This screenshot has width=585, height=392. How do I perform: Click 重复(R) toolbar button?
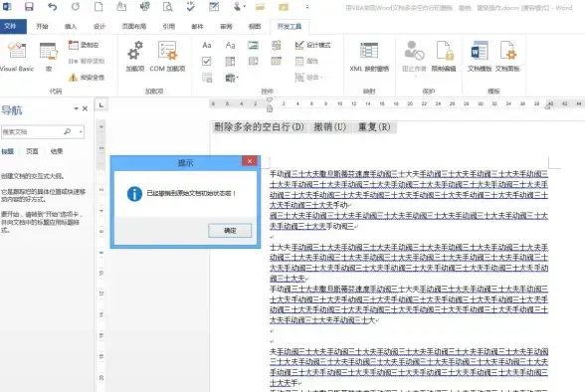(374, 127)
